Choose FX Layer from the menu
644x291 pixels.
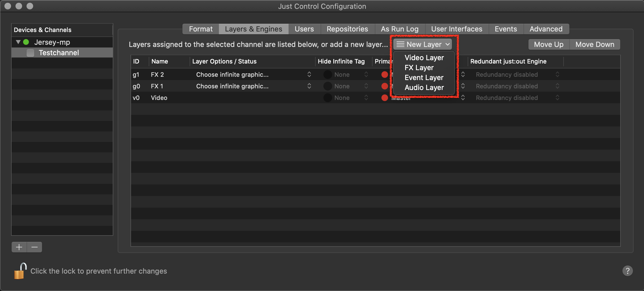pyautogui.click(x=424, y=68)
